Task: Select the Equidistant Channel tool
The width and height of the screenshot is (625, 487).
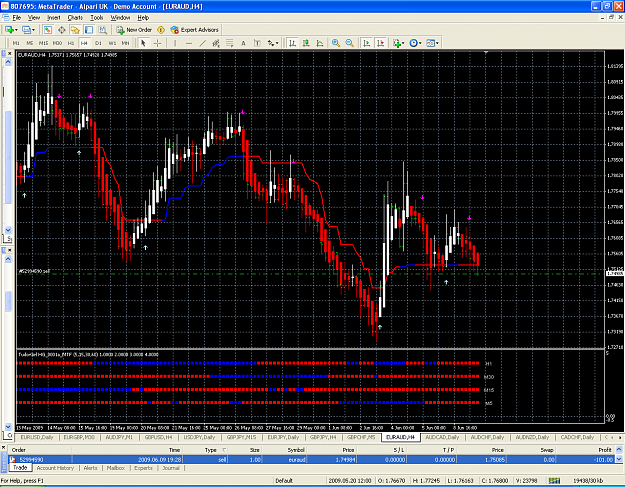Action: 216,43
